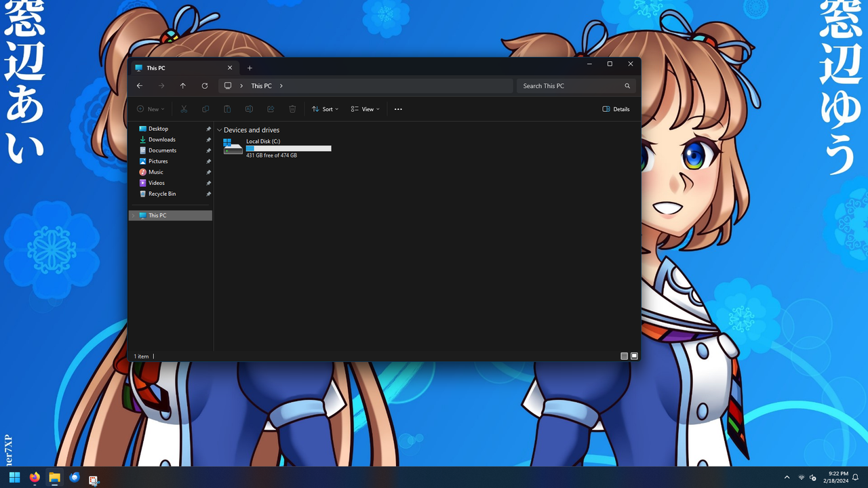The width and height of the screenshot is (868, 488).
Task: Click the Copy icon in toolbar
Action: [205, 109]
